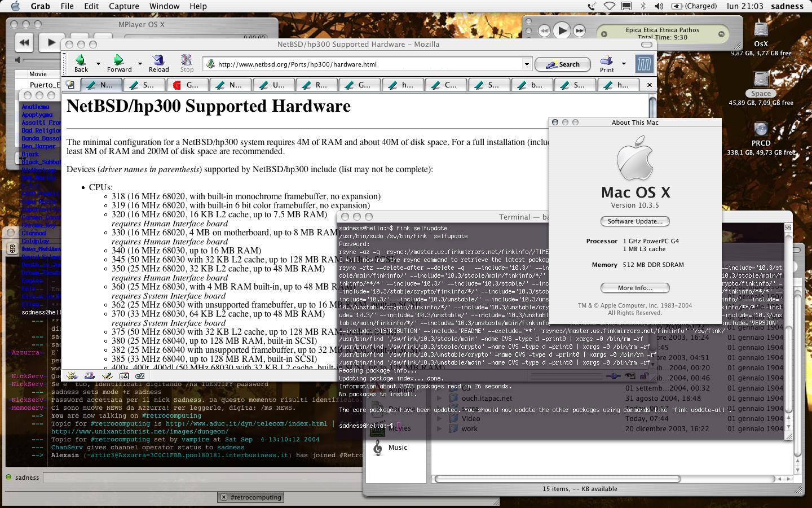
Task: Play the track in the iTunes mini player
Action: [562, 30]
